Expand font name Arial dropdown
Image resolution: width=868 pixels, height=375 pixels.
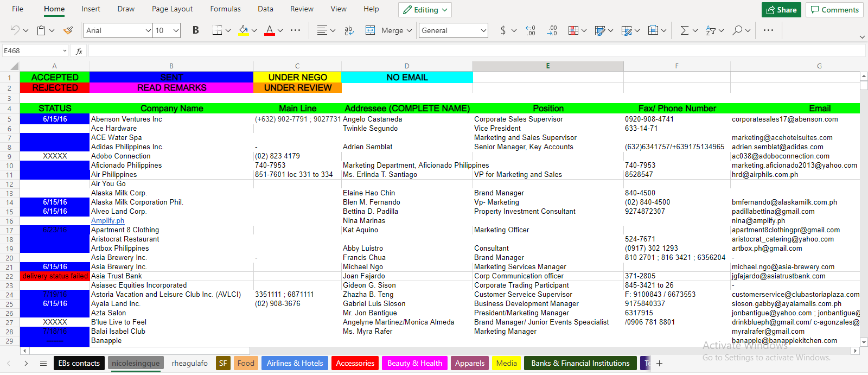[148, 30]
